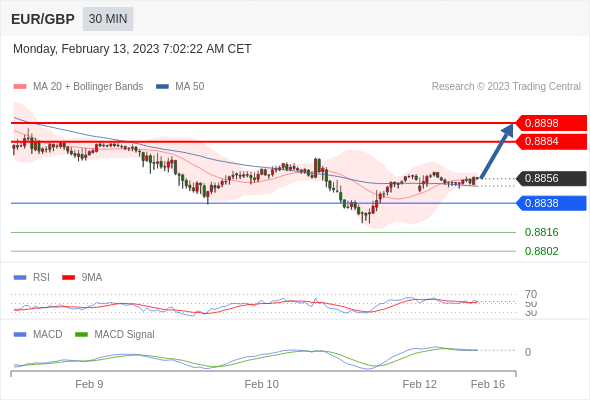This screenshot has width=590, height=400.
Task: Click the RSI 70 level label
Action: (531, 294)
